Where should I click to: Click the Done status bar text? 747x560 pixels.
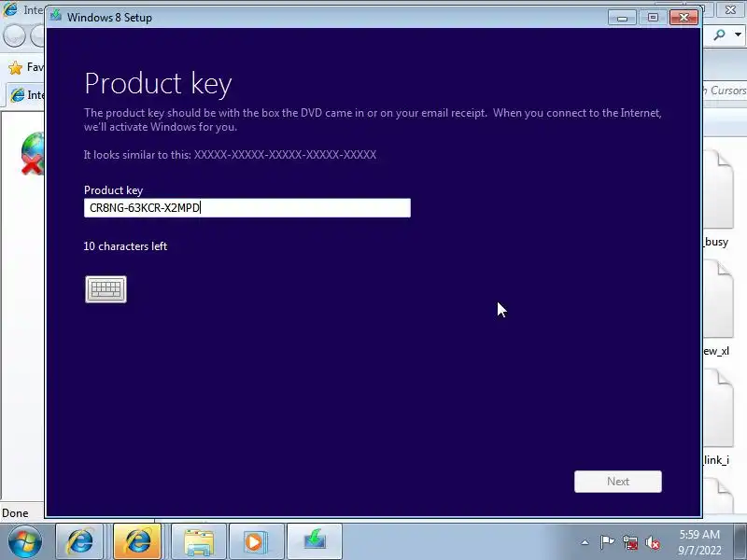pos(15,513)
